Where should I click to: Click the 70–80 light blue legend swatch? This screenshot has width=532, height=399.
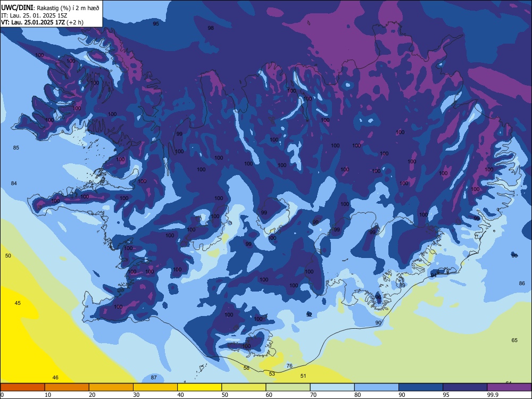[332, 387]
